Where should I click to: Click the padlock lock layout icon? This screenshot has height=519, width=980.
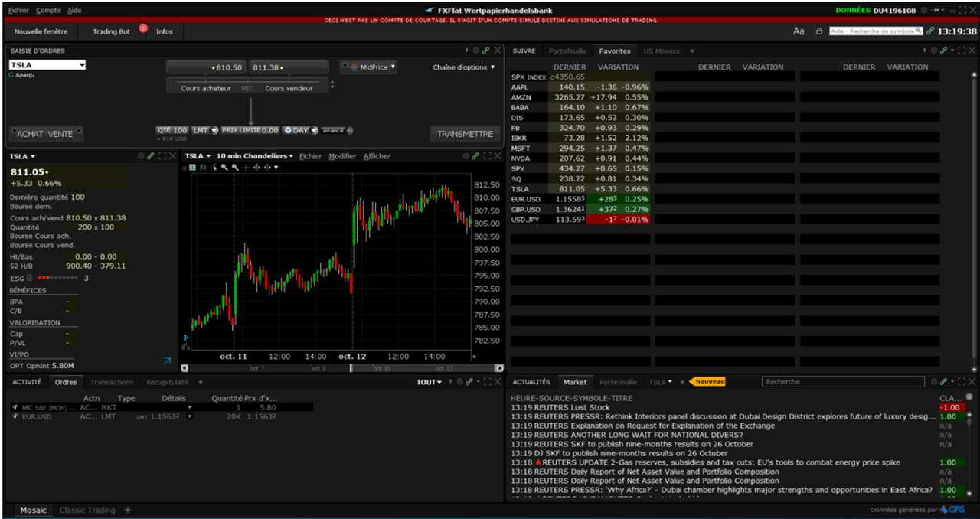coord(819,31)
